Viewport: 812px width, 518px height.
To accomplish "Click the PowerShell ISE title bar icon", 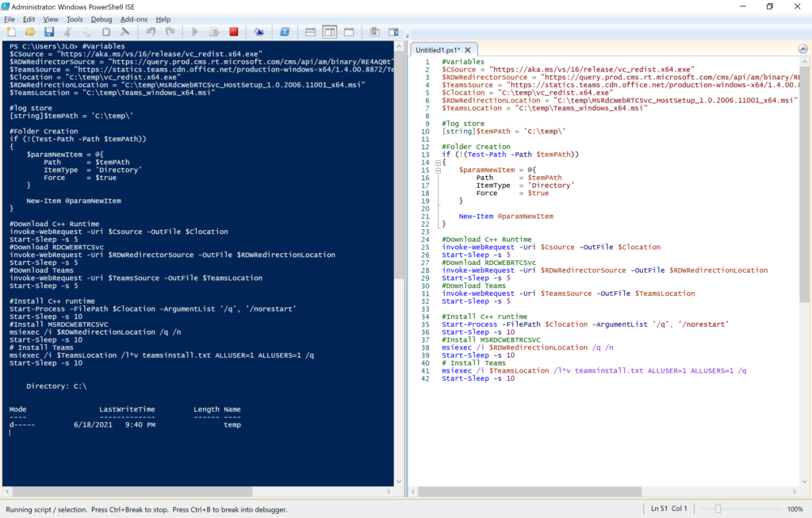I will 6,6.
